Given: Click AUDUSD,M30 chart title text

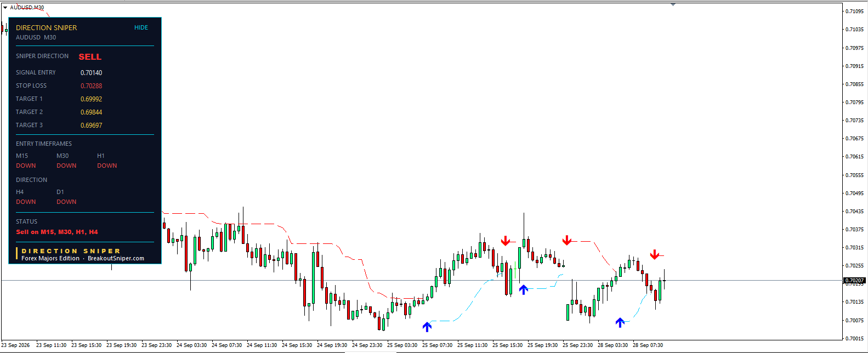Looking at the screenshot, I should point(27,8).
